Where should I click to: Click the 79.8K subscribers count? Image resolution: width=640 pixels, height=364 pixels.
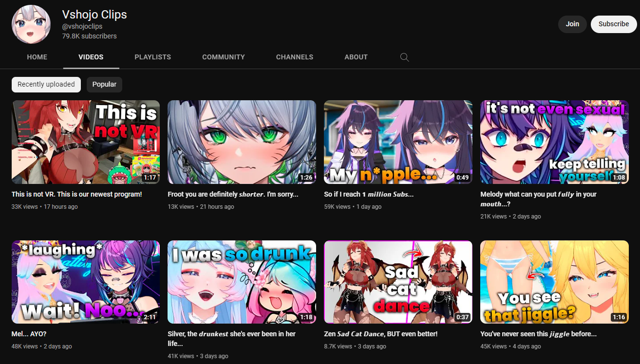click(90, 36)
